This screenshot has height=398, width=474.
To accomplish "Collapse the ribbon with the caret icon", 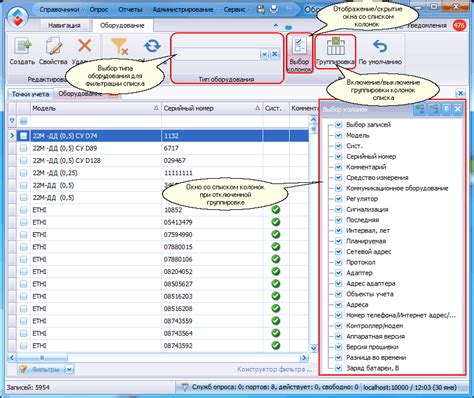I will coord(276,25).
